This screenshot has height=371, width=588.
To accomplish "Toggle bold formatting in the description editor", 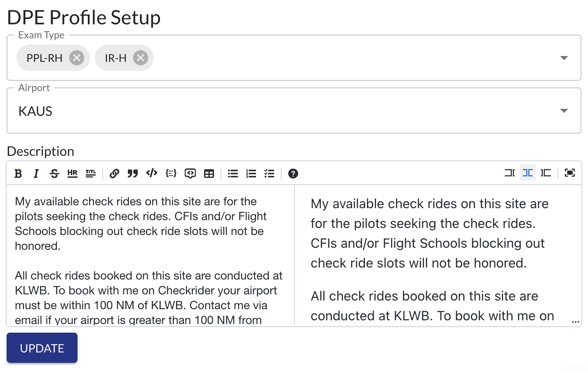I will (x=18, y=174).
